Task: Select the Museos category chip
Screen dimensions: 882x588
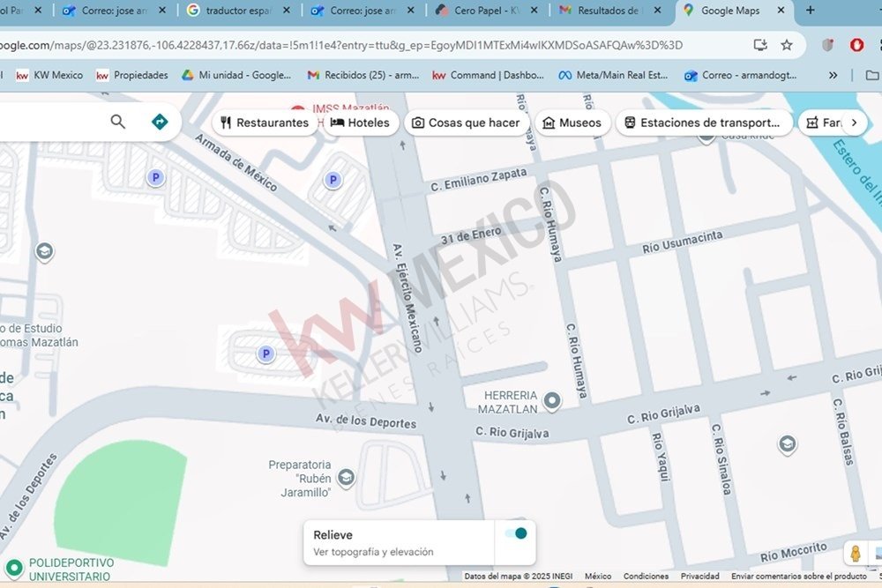Action: 572,123
